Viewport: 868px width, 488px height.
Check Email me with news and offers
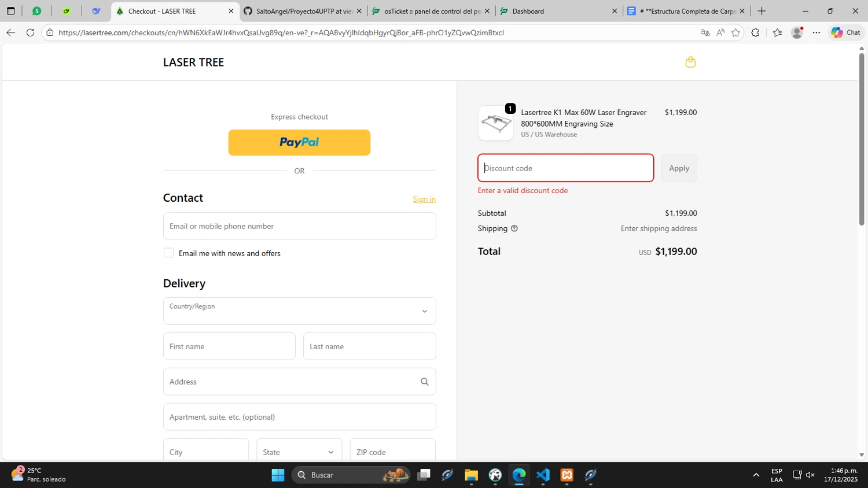pyautogui.click(x=168, y=253)
